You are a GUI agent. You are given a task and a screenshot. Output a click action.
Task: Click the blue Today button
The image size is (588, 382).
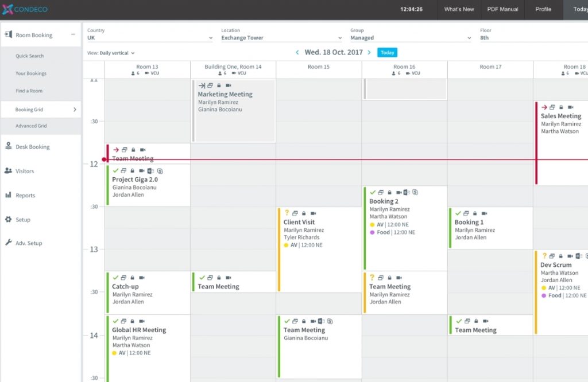(x=387, y=53)
